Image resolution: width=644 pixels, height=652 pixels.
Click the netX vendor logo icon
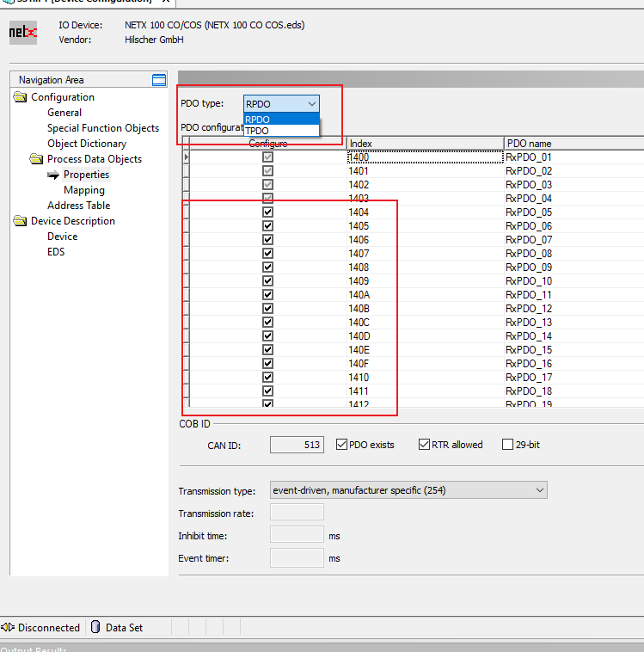click(23, 33)
